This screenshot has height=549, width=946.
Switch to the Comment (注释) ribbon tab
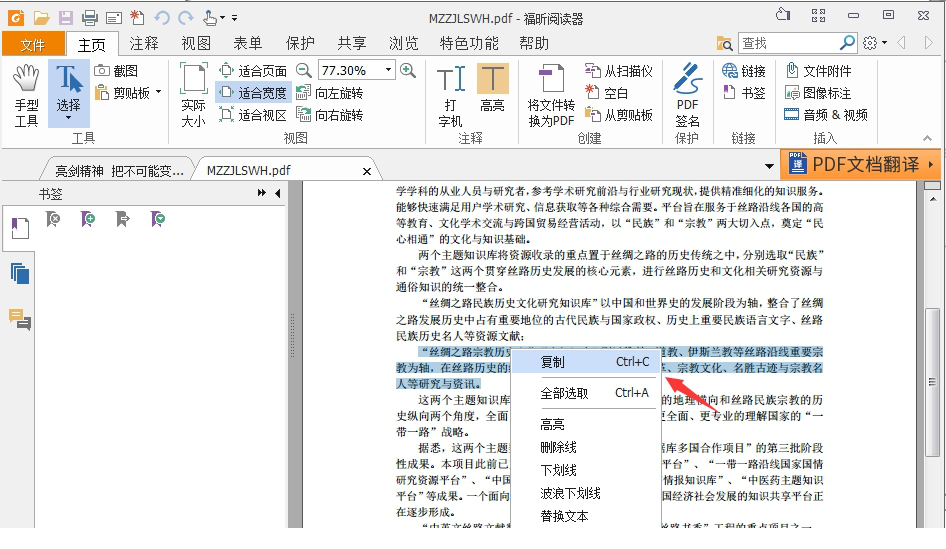[144, 43]
